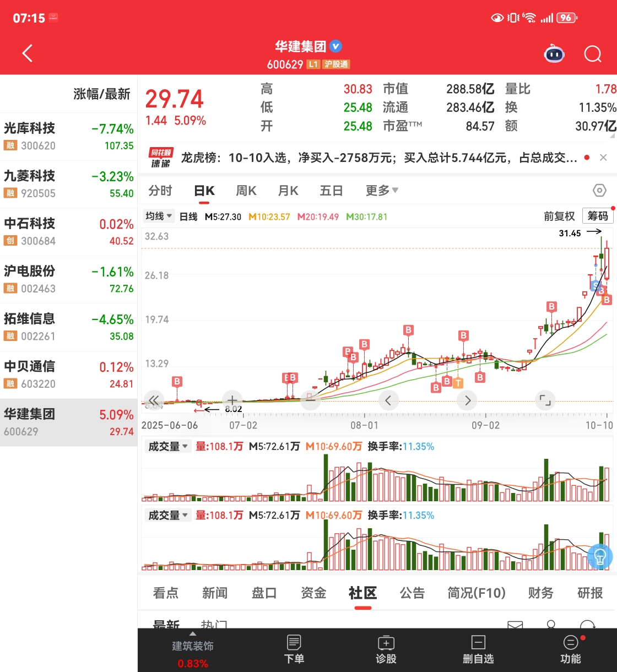Toggle 筹码 chip distribution view

pos(598,216)
